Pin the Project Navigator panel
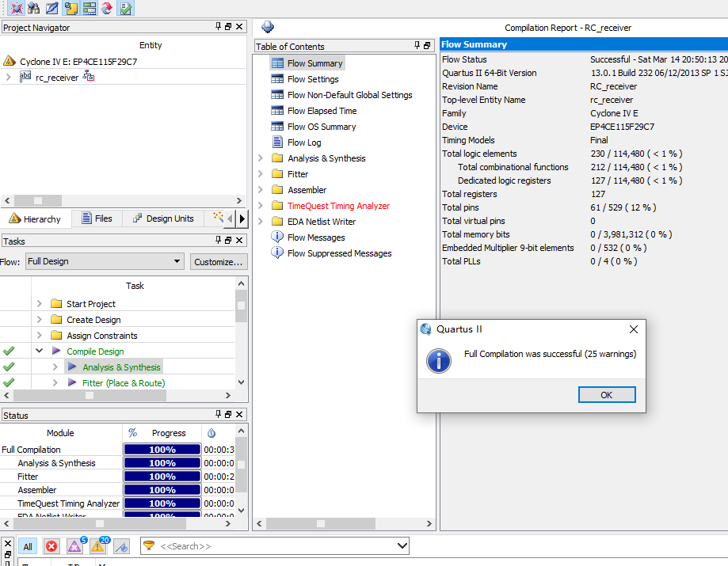Viewport: 728px width, 566px height. click(218, 26)
